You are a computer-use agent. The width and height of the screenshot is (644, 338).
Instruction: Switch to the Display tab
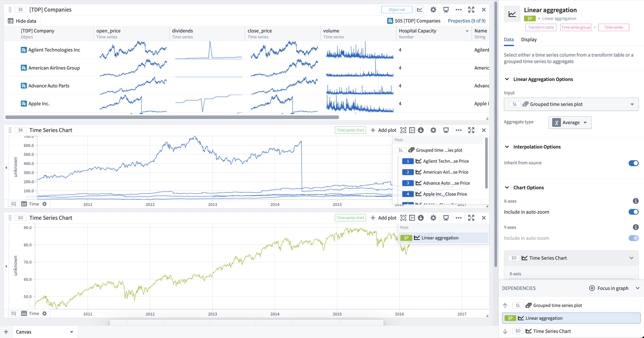529,40
